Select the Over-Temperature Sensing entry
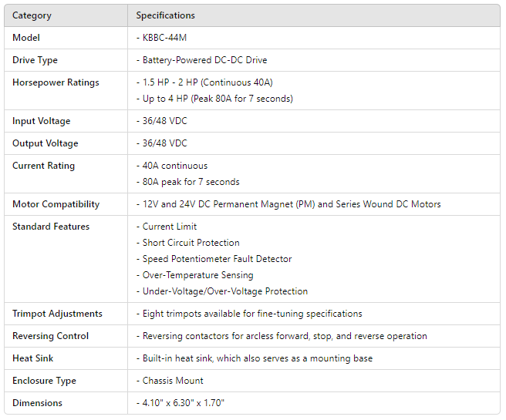The image size is (506, 420). (x=198, y=275)
